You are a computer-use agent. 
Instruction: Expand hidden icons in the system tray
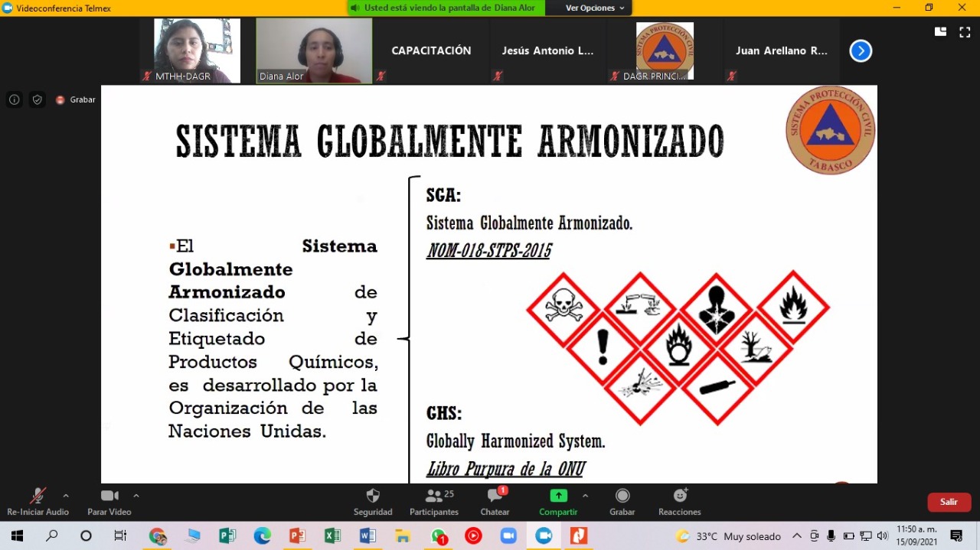pos(796,536)
